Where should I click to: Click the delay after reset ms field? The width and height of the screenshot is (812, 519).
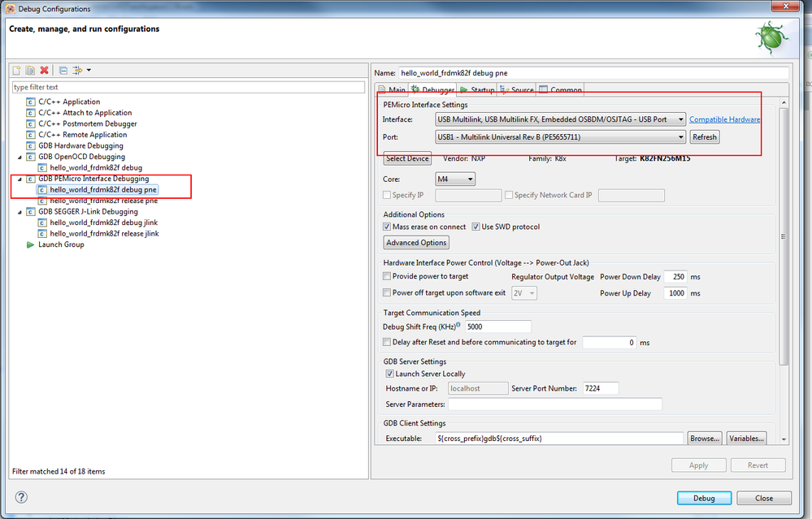point(610,343)
